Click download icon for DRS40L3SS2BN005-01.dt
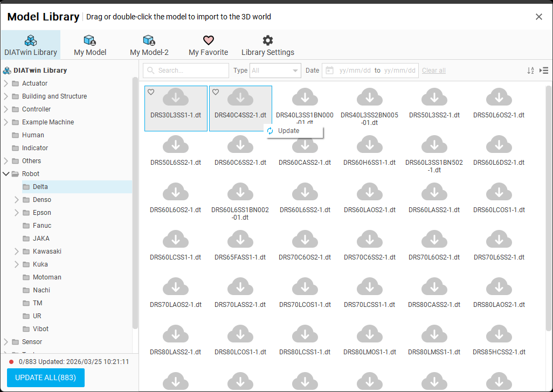553x392 pixels. (x=370, y=97)
